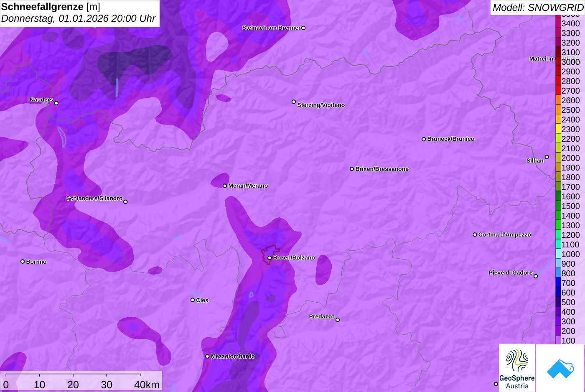Select the Sterzing/Vipiteno marker dot

(x=294, y=102)
